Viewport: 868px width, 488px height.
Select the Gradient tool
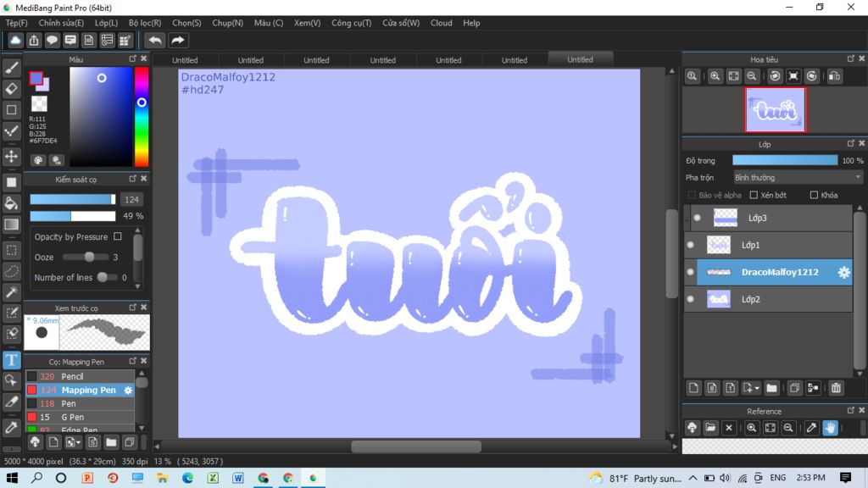[11, 225]
